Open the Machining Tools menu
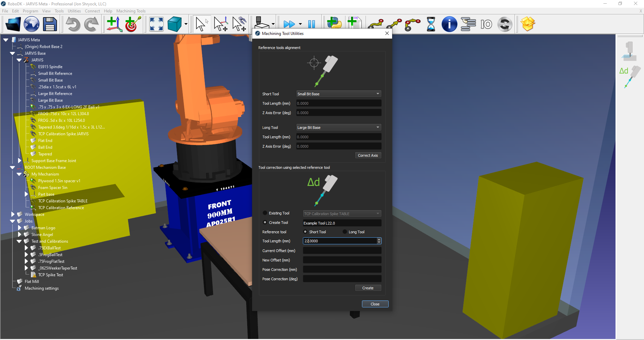644x340 pixels. (x=131, y=11)
